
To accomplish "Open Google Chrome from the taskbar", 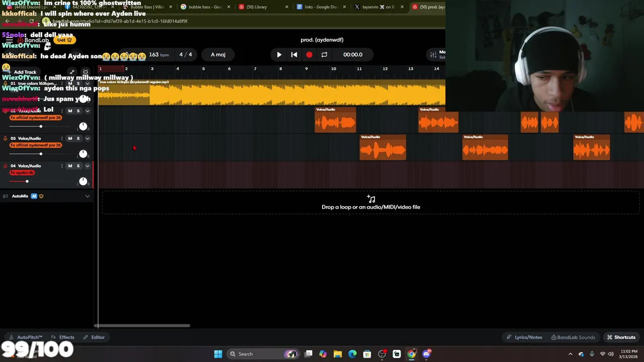I will (x=412, y=354).
